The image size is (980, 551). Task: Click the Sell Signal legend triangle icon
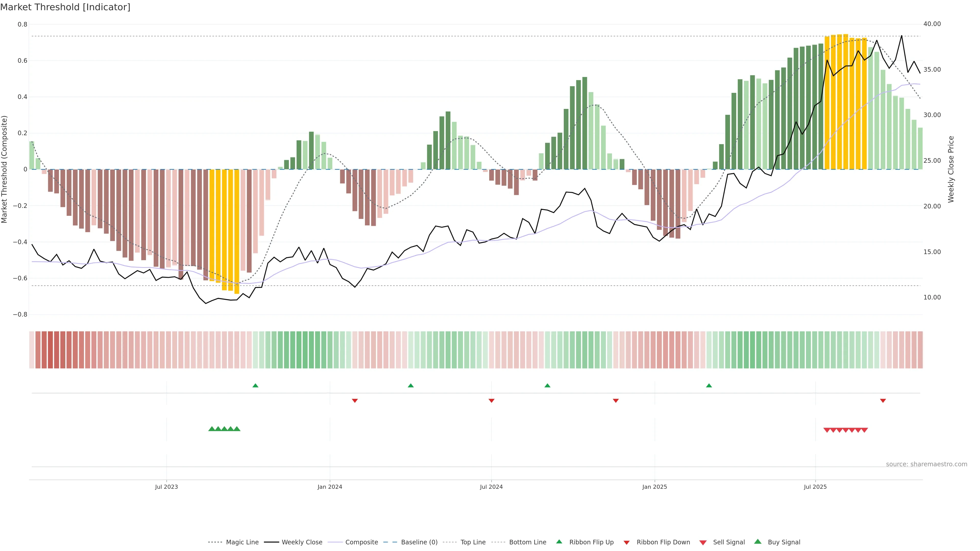[x=703, y=543]
